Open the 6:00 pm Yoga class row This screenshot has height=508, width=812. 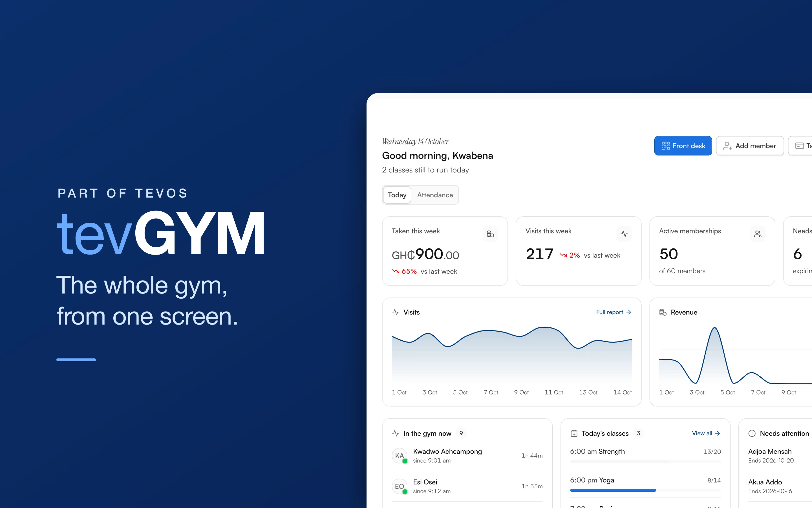[x=645, y=484]
